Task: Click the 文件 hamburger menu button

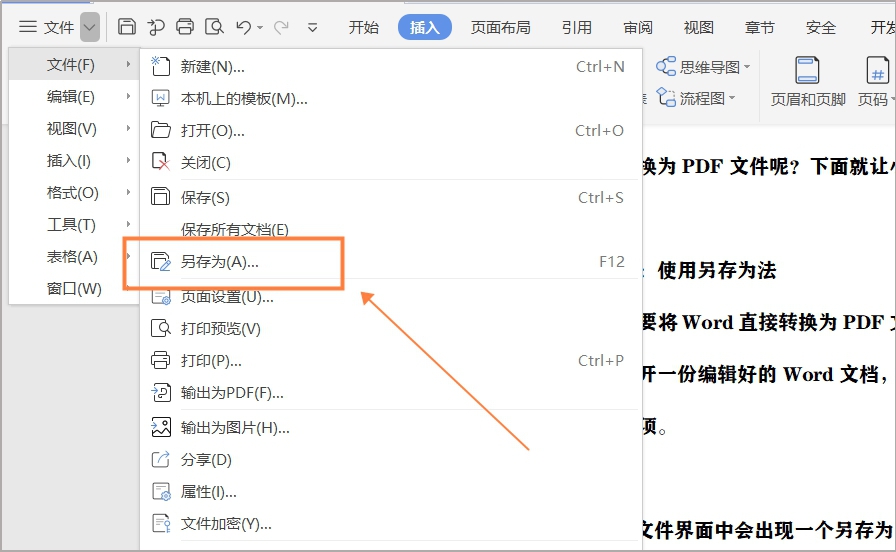Action: tap(46, 27)
